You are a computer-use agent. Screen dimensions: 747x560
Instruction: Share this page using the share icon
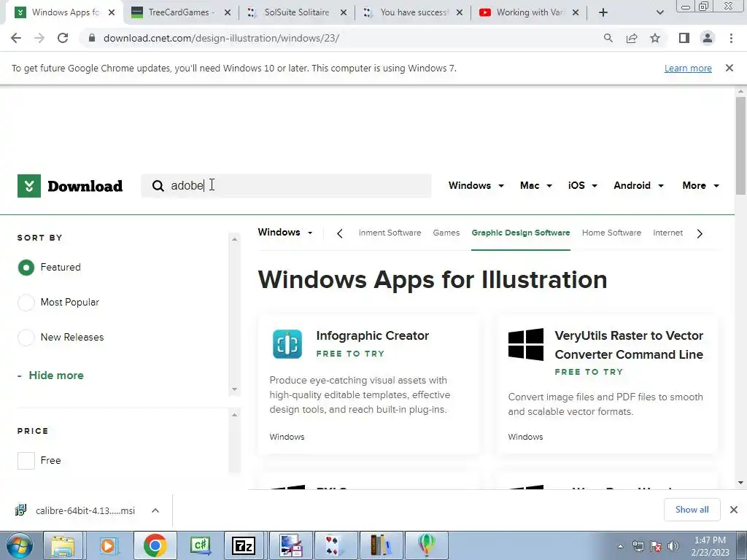click(632, 38)
